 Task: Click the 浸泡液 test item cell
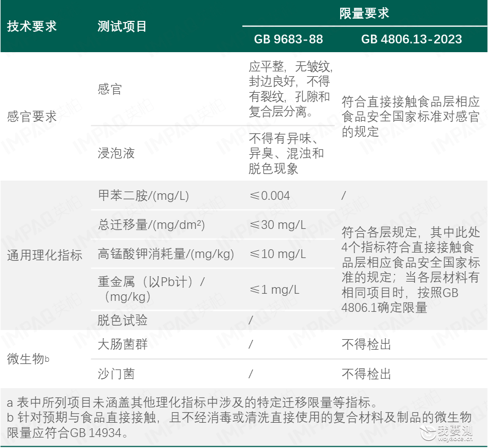pyautogui.click(x=116, y=153)
